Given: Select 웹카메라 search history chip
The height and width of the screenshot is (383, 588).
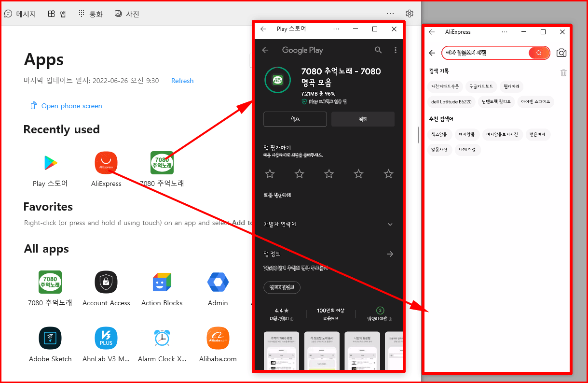Looking at the screenshot, I should point(512,86).
